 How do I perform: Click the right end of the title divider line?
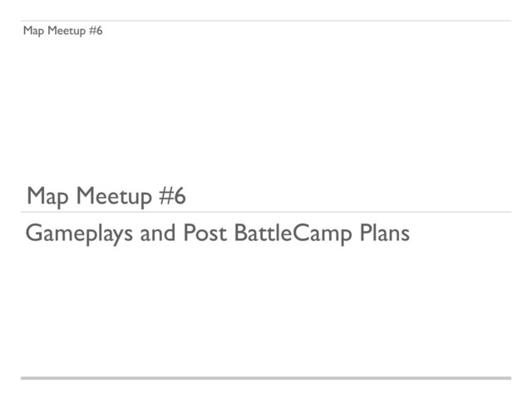coord(507,212)
